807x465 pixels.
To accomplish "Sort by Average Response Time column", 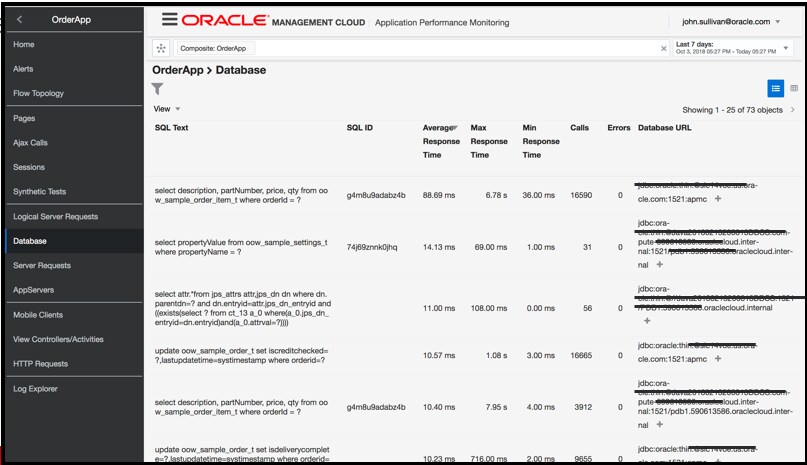I will (441, 141).
